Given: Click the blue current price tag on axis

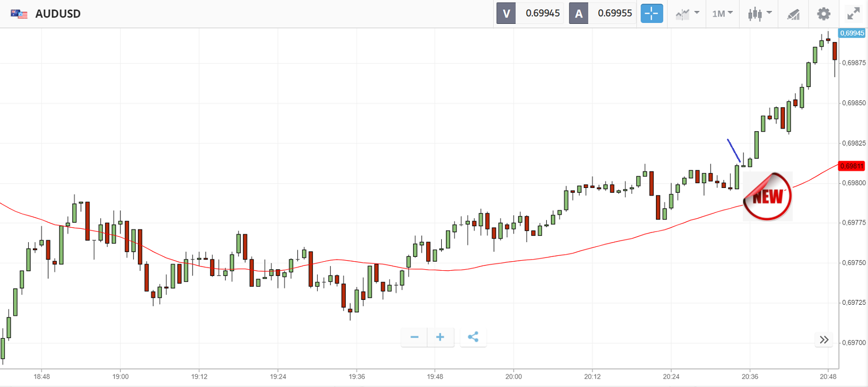Looking at the screenshot, I should pos(852,33).
